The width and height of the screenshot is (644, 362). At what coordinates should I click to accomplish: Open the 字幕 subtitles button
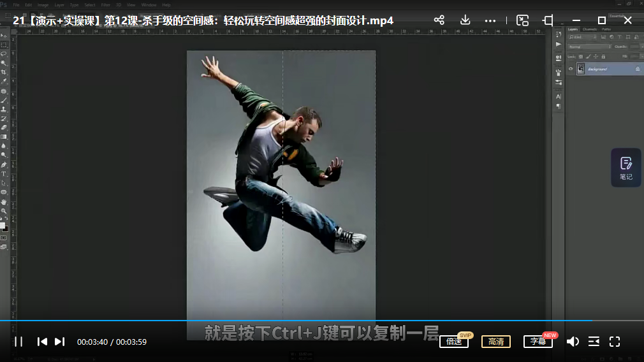coord(538,342)
